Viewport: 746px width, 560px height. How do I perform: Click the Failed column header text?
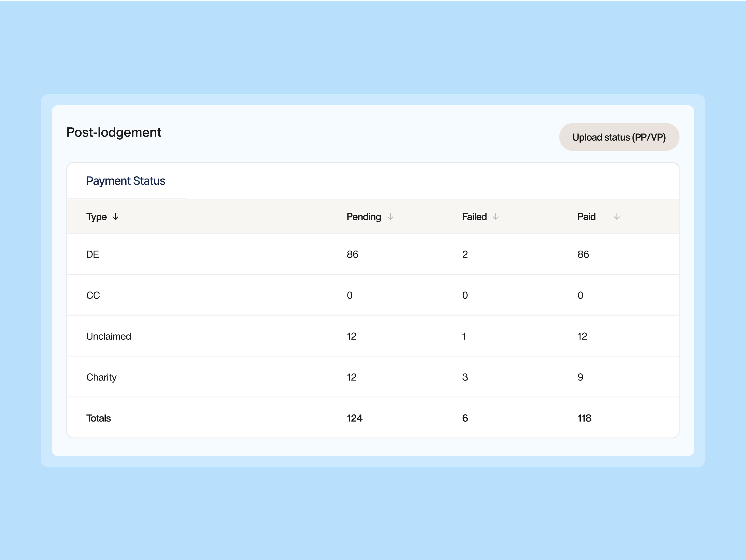pyautogui.click(x=474, y=217)
